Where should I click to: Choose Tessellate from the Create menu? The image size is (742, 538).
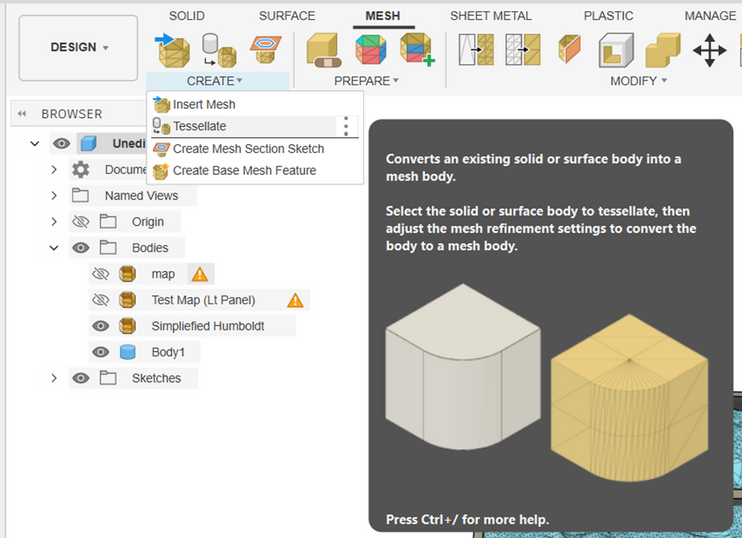click(x=199, y=126)
